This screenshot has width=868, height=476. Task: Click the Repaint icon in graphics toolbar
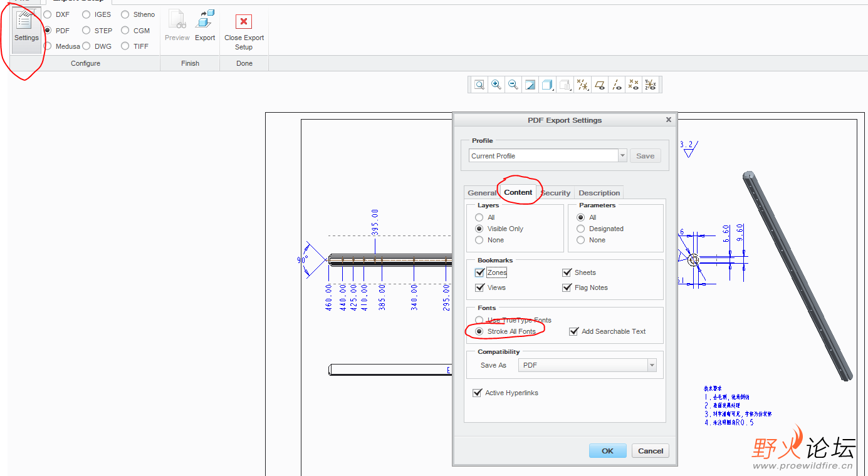tap(530, 85)
